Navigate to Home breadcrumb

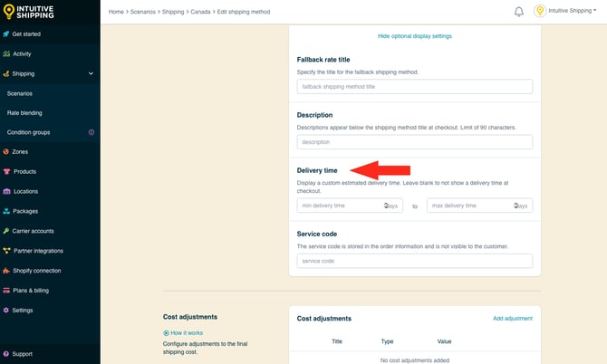click(x=116, y=12)
